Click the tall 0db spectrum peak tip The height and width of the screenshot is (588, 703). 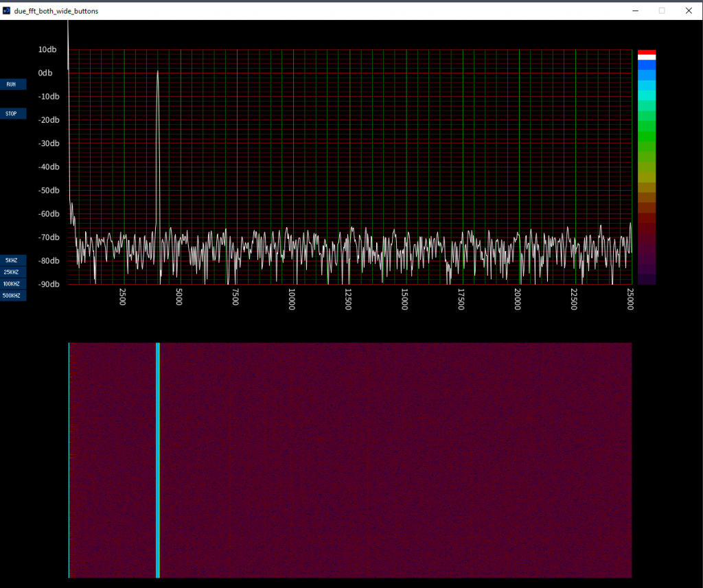pyautogui.click(x=158, y=71)
